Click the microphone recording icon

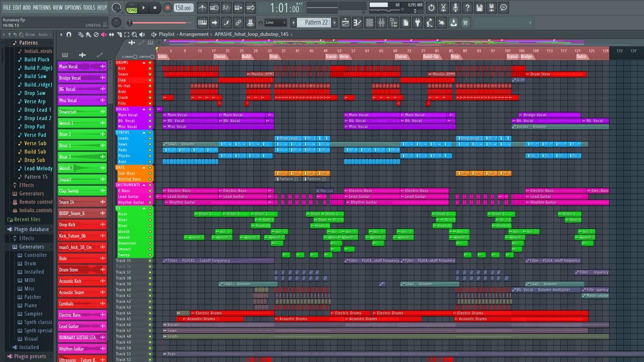point(455,8)
